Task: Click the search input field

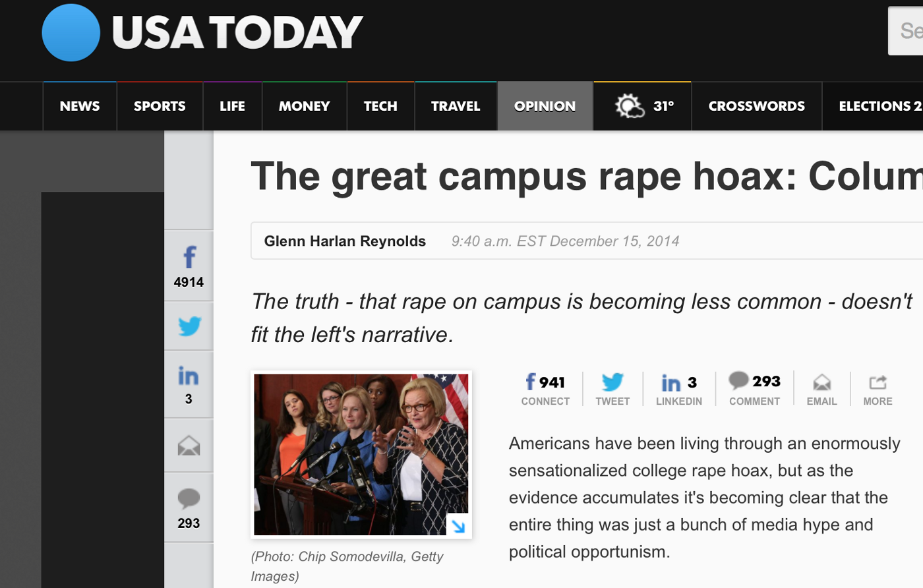Action: tap(906, 31)
